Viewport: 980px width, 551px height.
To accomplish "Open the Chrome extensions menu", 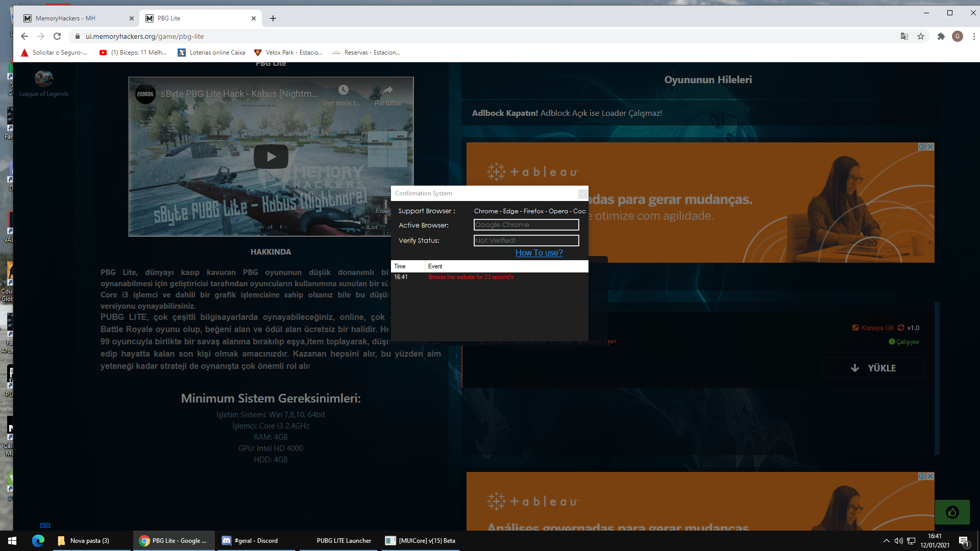I will pos(941,36).
